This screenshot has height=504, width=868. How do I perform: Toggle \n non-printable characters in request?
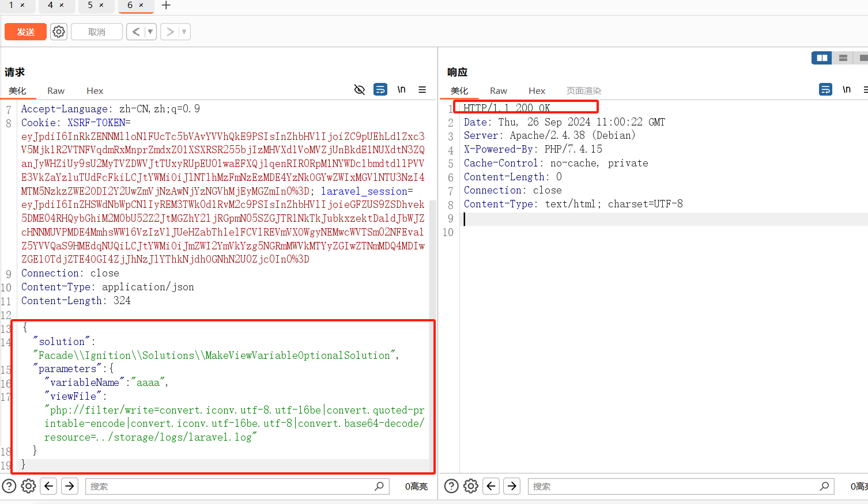(402, 89)
